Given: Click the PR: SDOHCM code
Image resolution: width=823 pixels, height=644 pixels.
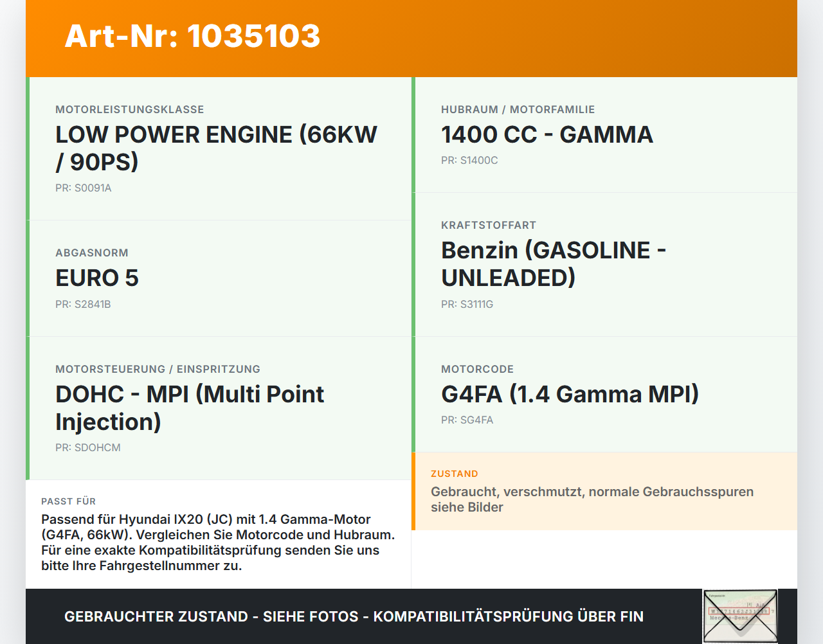Looking at the screenshot, I should coord(88,447).
